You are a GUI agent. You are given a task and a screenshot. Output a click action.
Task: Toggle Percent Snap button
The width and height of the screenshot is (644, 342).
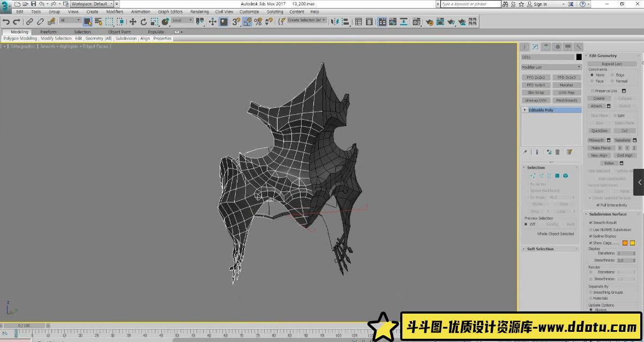[258, 21]
